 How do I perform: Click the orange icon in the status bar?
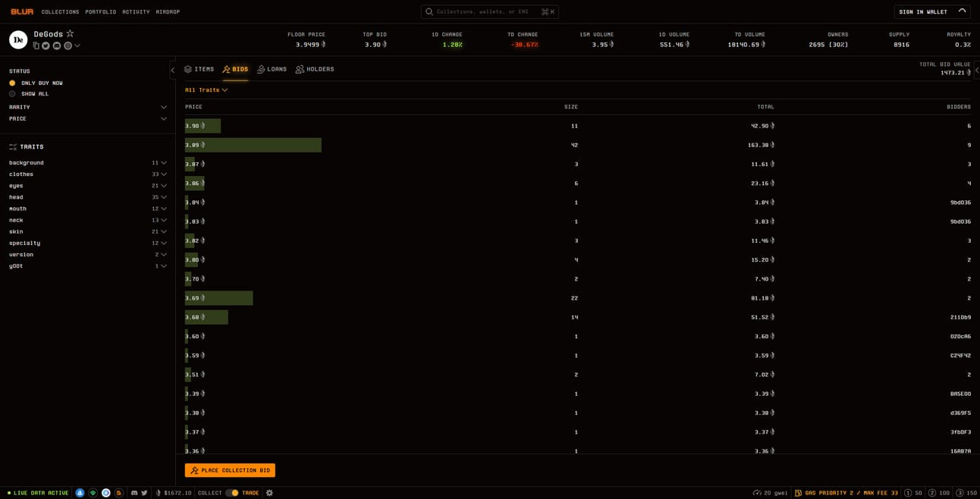(x=119, y=493)
